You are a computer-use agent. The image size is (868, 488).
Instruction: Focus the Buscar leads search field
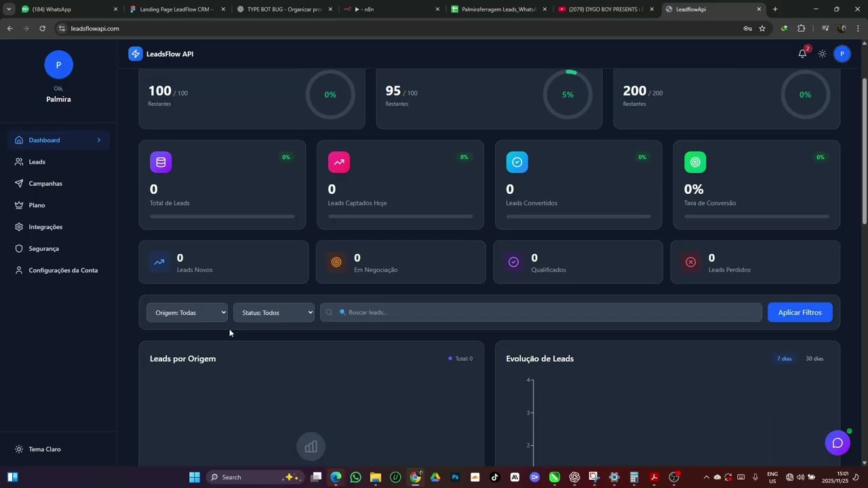(541, 312)
